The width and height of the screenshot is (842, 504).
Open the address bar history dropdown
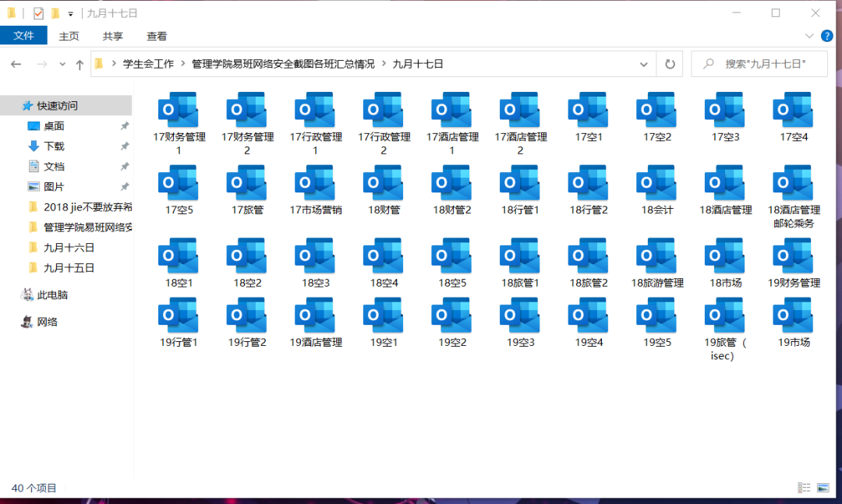pos(643,65)
